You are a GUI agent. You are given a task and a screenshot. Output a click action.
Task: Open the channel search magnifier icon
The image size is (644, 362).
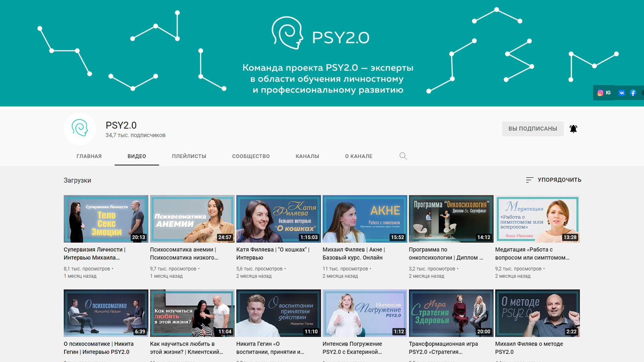click(x=403, y=156)
